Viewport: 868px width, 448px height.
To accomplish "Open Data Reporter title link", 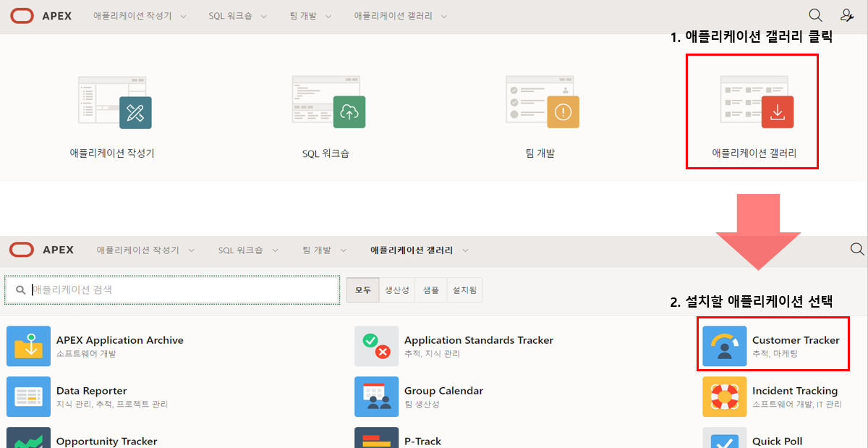I will (x=92, y=391).
